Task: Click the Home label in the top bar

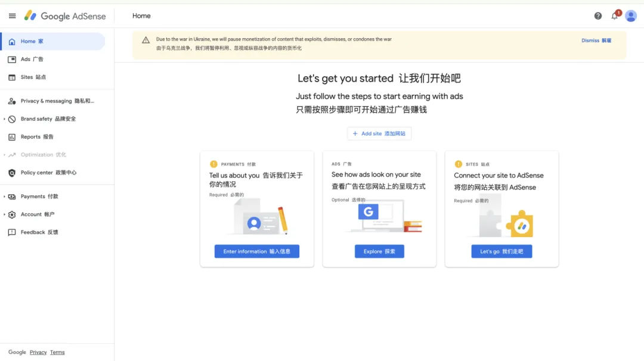Action: (141, 15)
